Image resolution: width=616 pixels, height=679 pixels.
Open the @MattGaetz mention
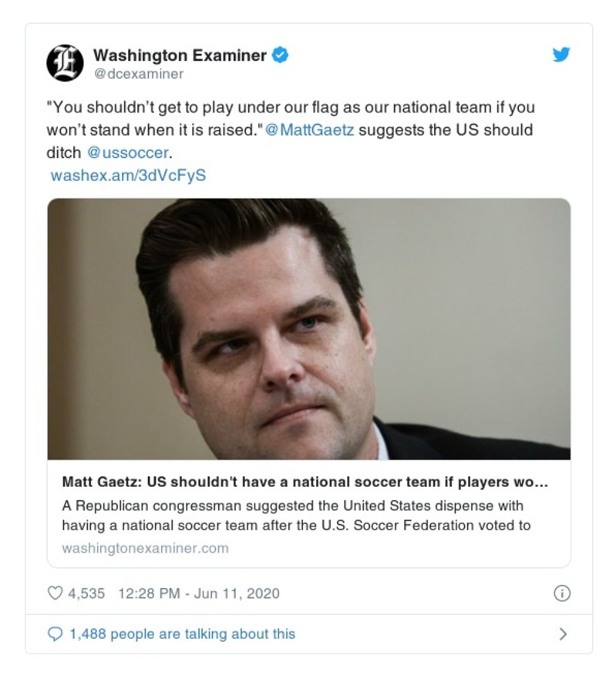310,129
